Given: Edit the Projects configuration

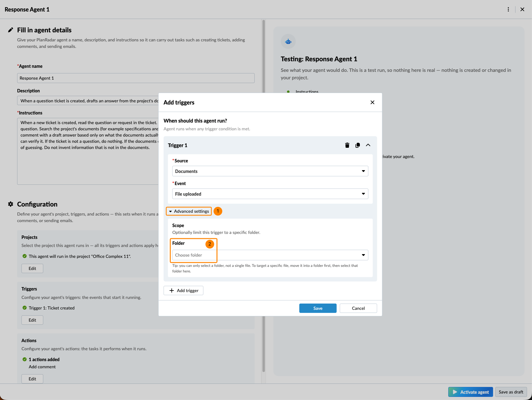Looking at the screenshot, I should [32, 268].
